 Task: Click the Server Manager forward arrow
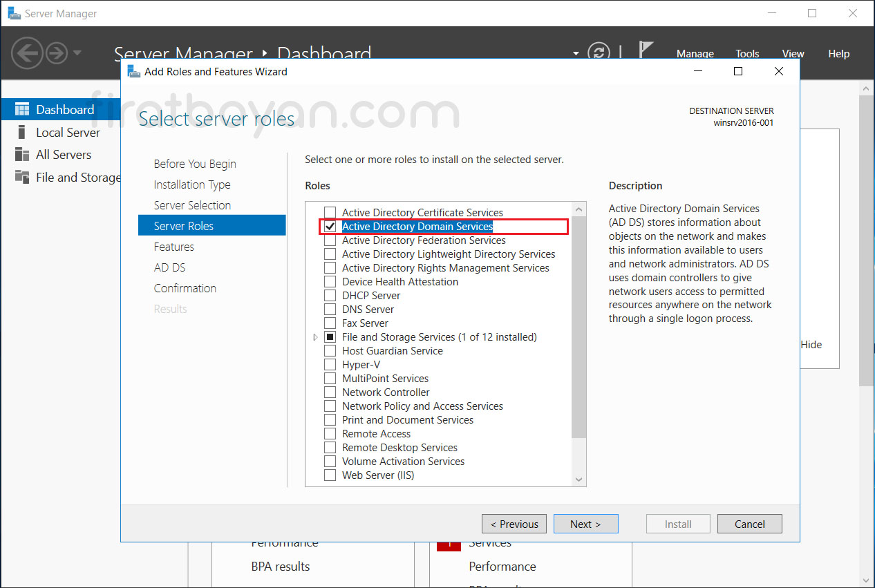click(57, 53)
